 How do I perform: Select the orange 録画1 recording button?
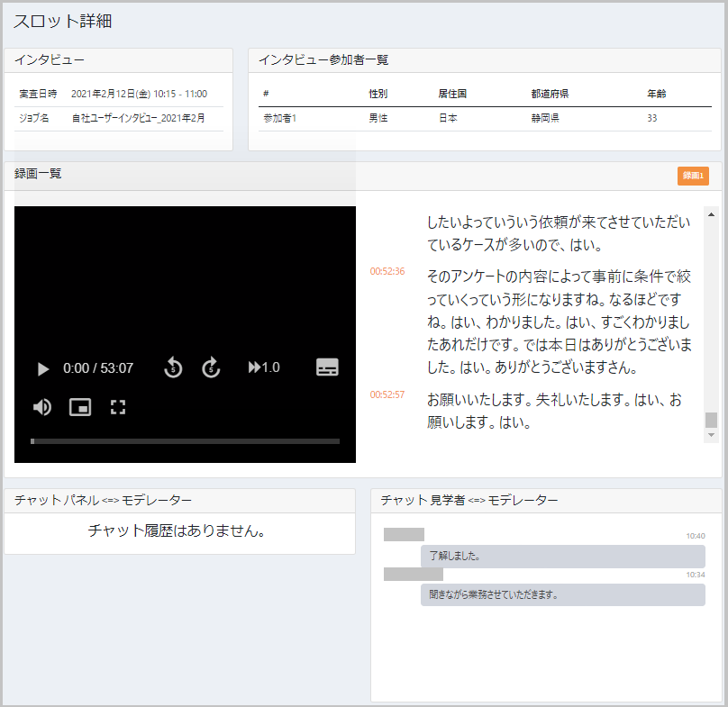coord(694,175)
